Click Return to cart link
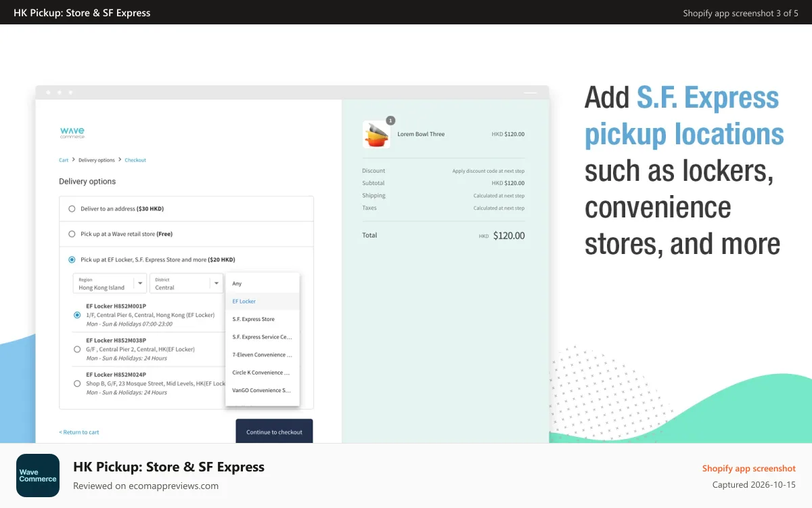Image resolution: width=812 pixels, height=508 pixels. click(79, 432)
